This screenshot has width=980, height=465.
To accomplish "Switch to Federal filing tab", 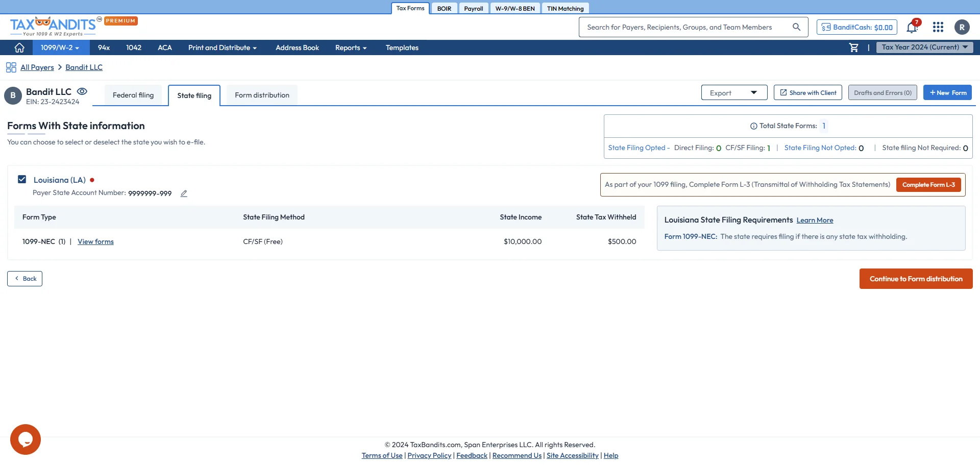I will (x=133, y=95).
